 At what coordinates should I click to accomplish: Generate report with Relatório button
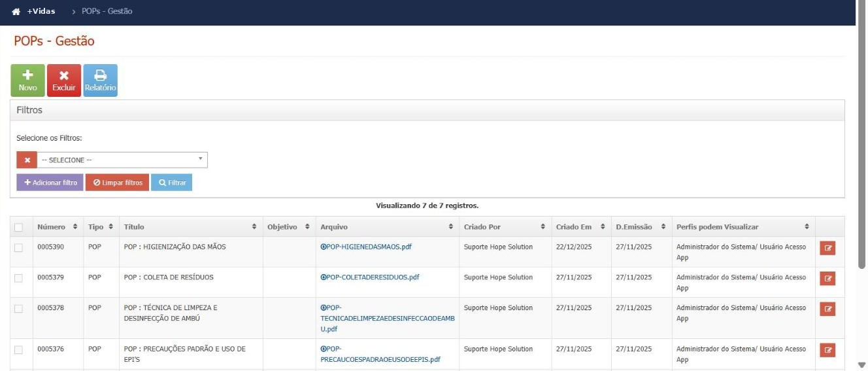click(x=100, y=80)
